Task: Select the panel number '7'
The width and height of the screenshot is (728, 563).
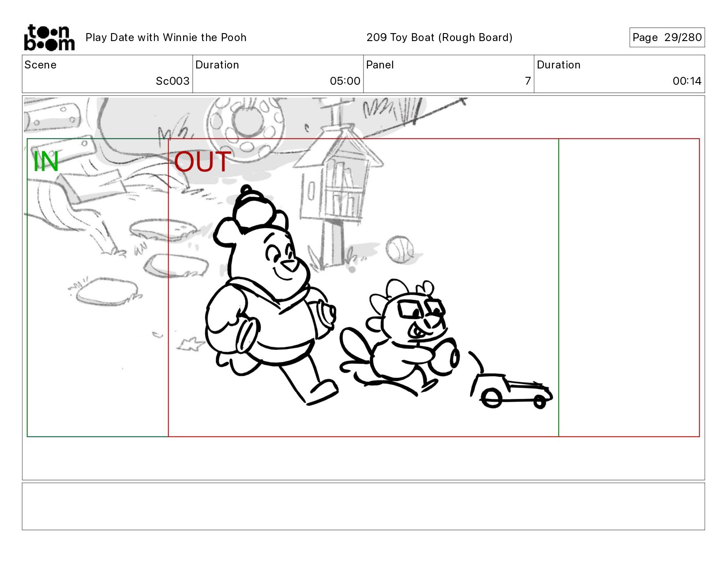Action: [x=528, y=81]
